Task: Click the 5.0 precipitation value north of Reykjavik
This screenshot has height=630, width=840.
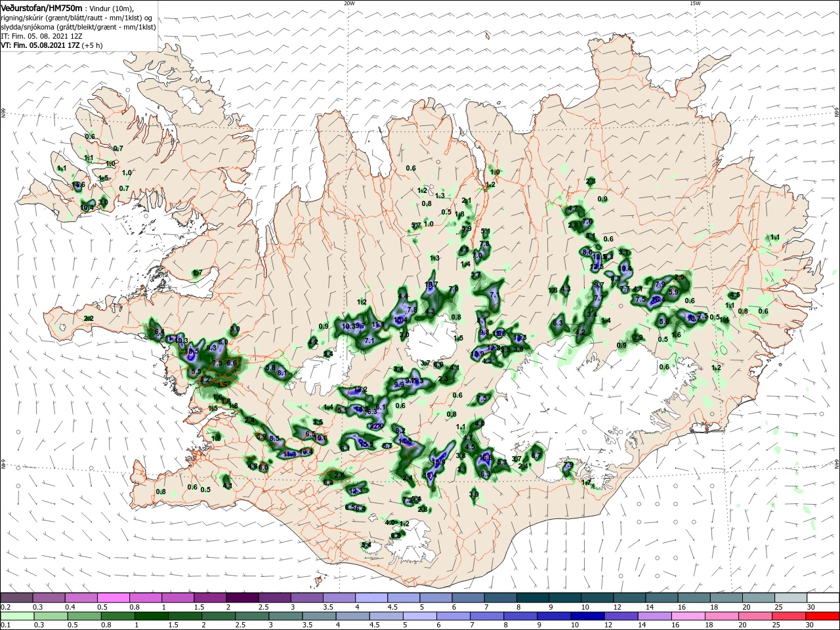Action: [236, 329]
